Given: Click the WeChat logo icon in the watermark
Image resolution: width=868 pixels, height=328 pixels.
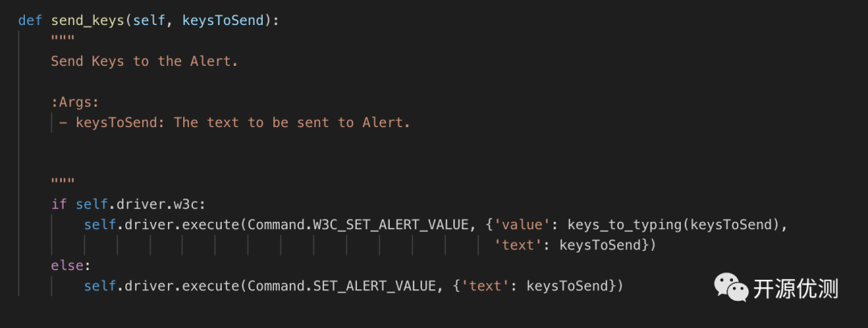Looking at the screenshot, I should (731, 287).
